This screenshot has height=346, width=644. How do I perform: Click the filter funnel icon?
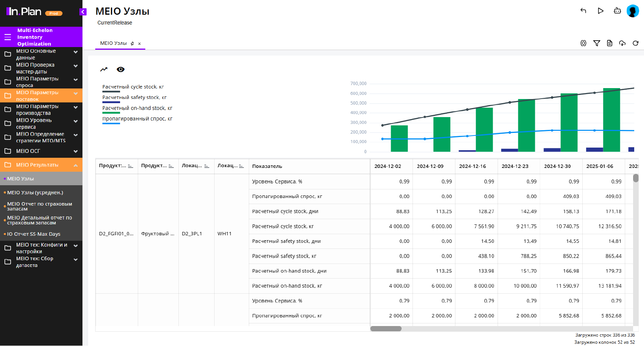point(597,43)
